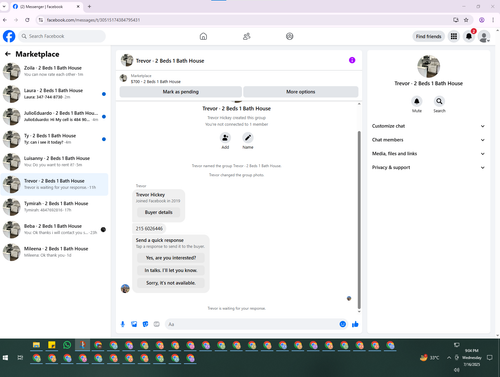Choose a GIF icon in composer
500x377 pixels.
click(x=157, y=324)
